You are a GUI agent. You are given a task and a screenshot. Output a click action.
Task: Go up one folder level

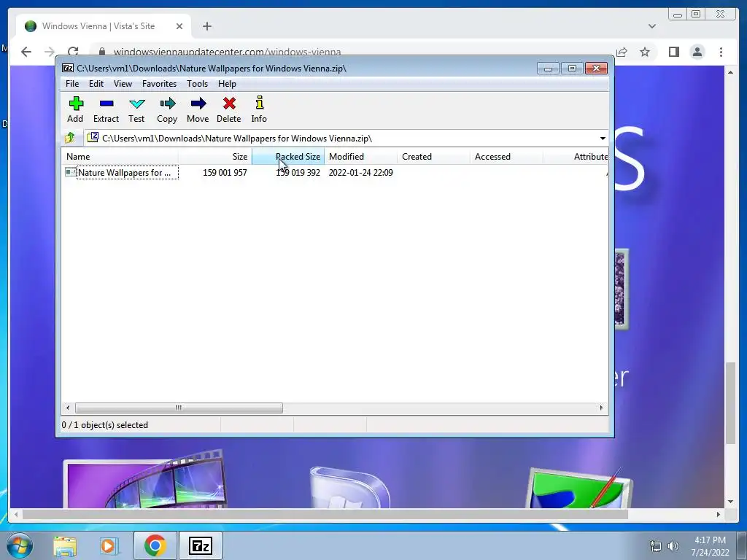pyautogui.click(x=70, y=138)
